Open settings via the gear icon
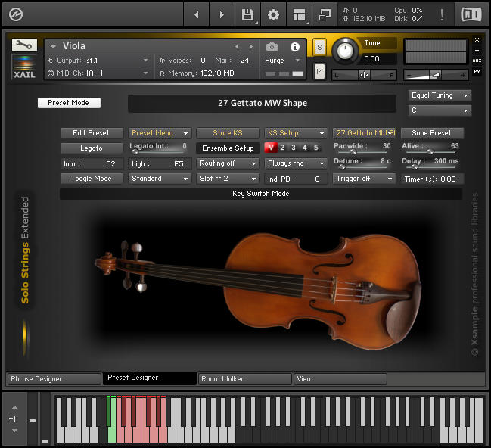 pos(273,14)
